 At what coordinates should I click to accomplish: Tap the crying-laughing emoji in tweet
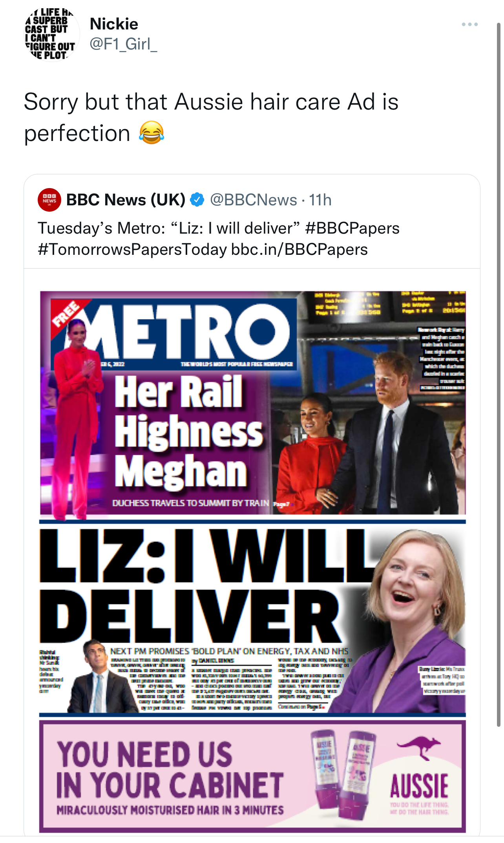[x=151, y=133]
